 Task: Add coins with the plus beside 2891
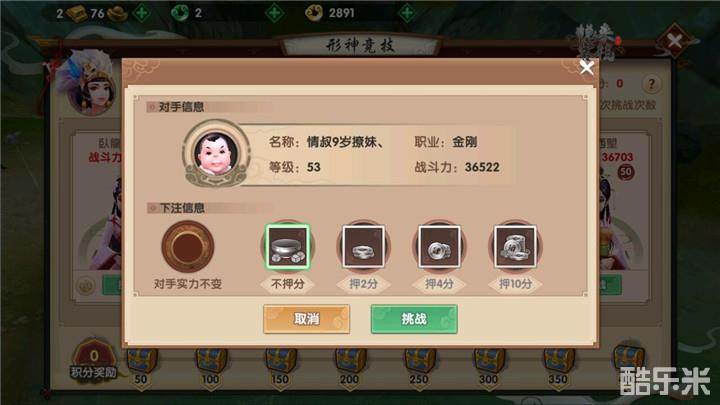click(407, 12)
